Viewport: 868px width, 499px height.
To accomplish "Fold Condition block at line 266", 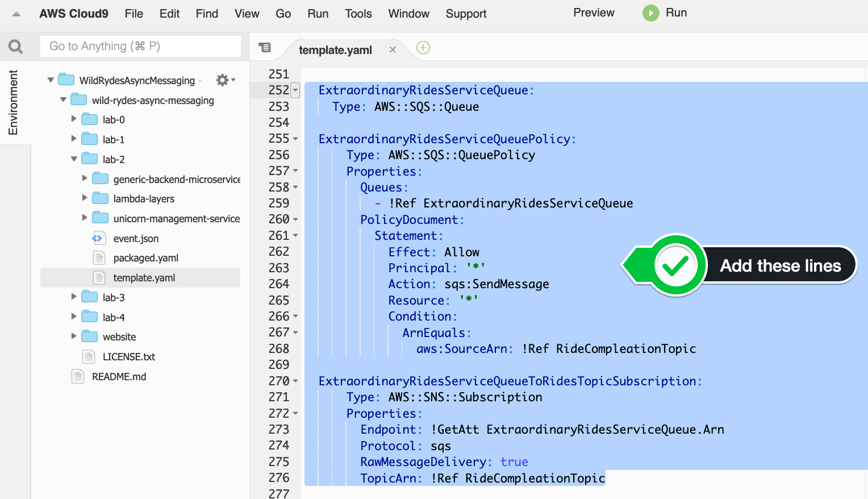I will tap(295, 316).
